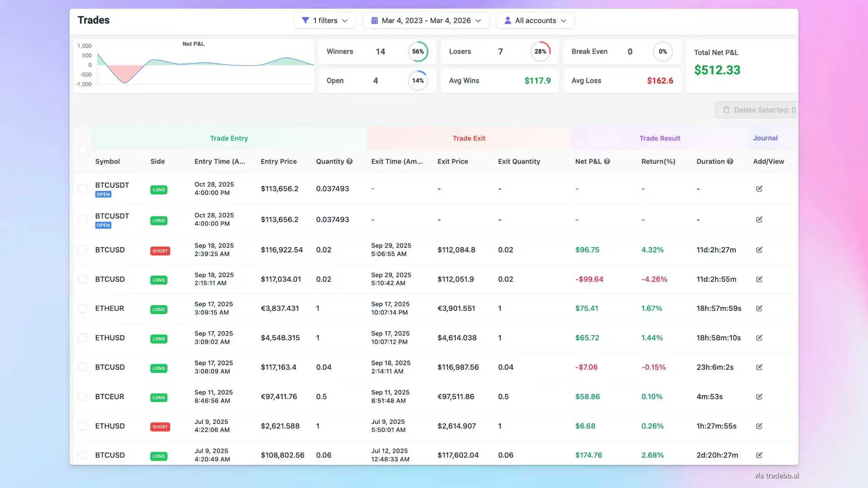
Task: Check the first open BTCUSDT trade row
Action: tap(82, 188)
